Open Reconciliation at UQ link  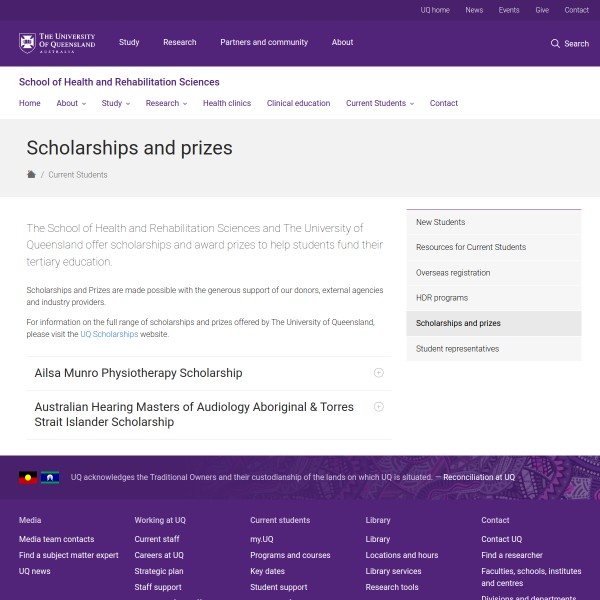[x=479, y=477]
